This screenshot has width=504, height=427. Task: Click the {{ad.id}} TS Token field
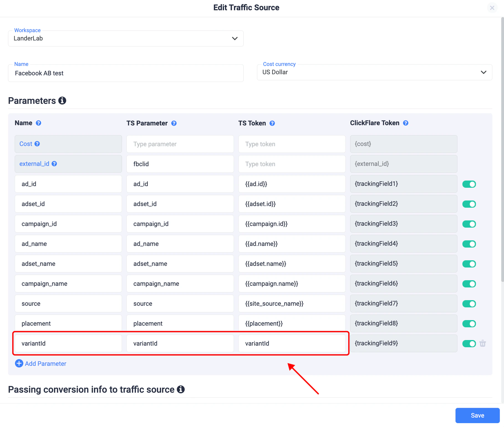(292, 184)
